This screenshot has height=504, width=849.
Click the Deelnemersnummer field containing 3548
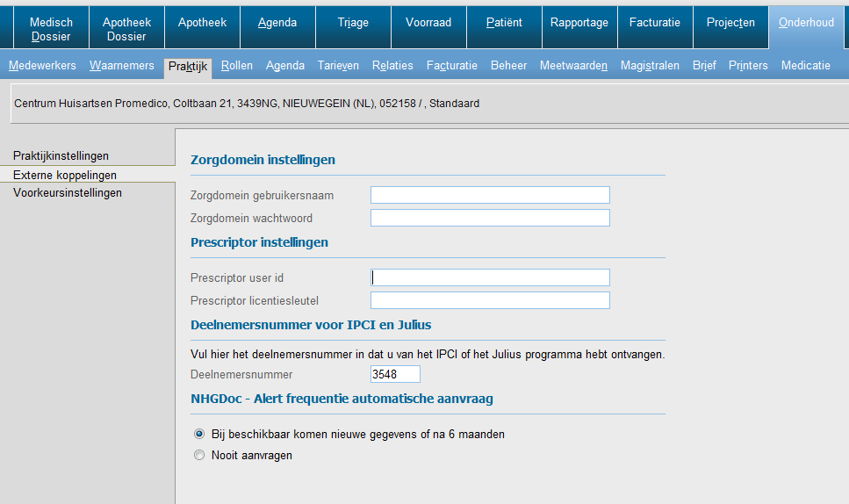pos(395,374)
